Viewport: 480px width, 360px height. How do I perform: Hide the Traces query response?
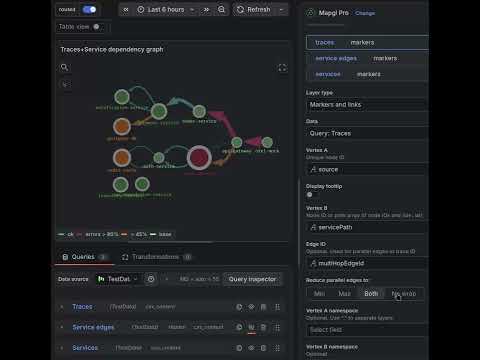[251, 307]
